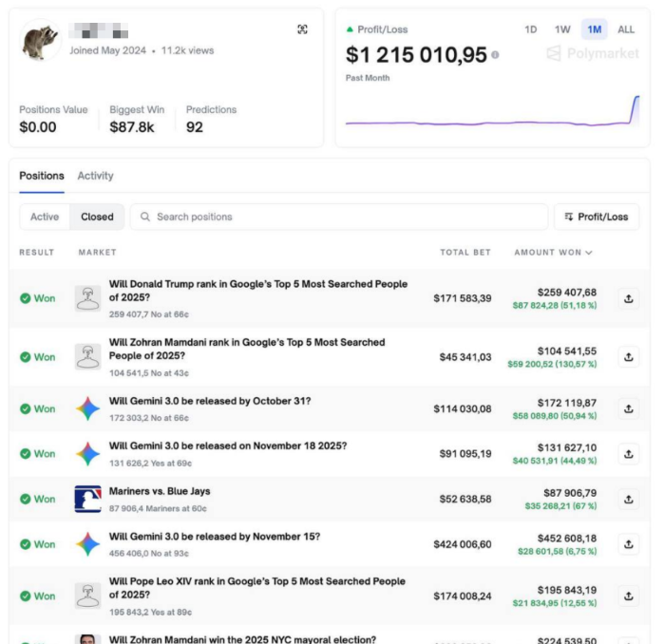Switch to the Activity tab
The height and width of the screenshot is (644, 664).
click(95, 176)
